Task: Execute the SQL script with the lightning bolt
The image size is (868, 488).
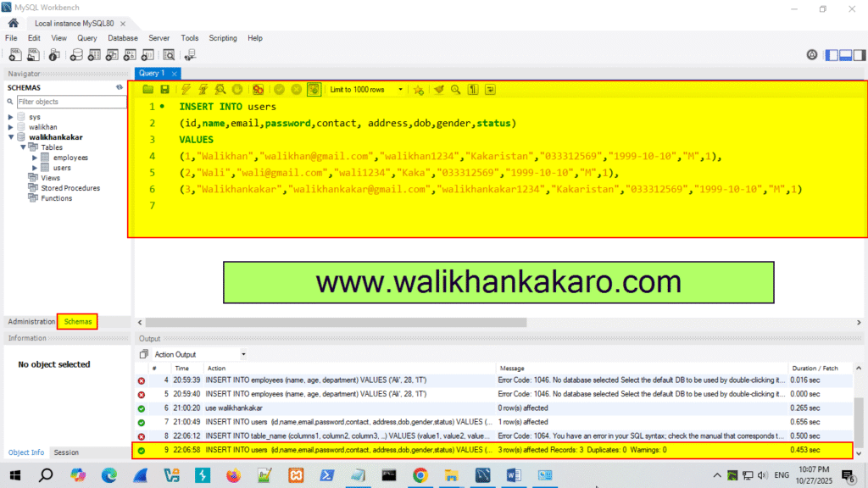Action: pyautogui.click(x=185, y=89)
